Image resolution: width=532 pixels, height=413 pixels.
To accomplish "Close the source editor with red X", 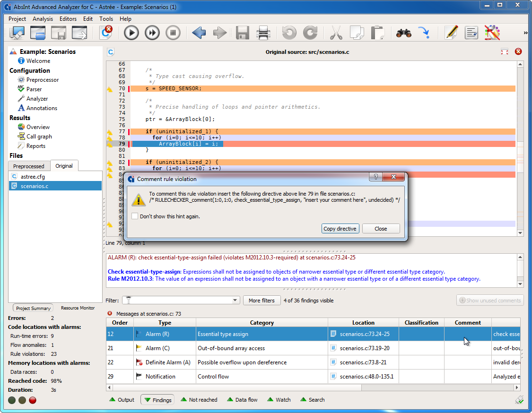I will click(x=518, y=52).
